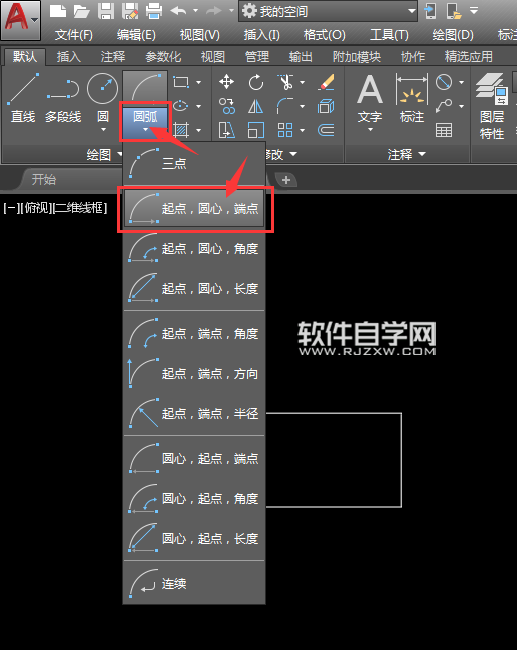This screenshot has height=650, width=517.
Task: Open the 文件(F) menu
Action: click(74, 35)
